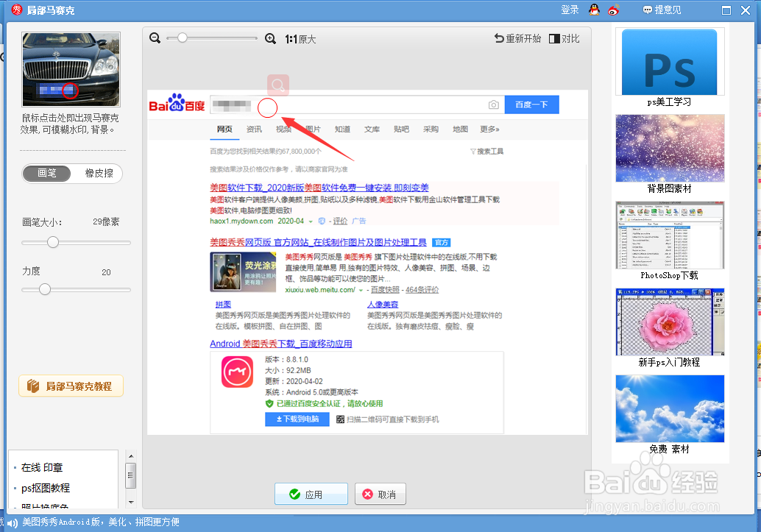Click the 荧光涂鸦 result thumbnail image
761x532 pixels.
(243, 272)
